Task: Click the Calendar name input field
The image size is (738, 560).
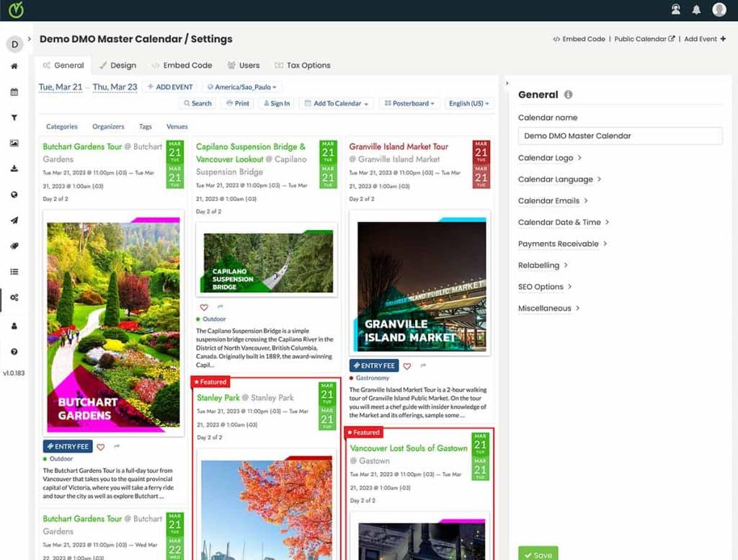Action: [620, 135]
